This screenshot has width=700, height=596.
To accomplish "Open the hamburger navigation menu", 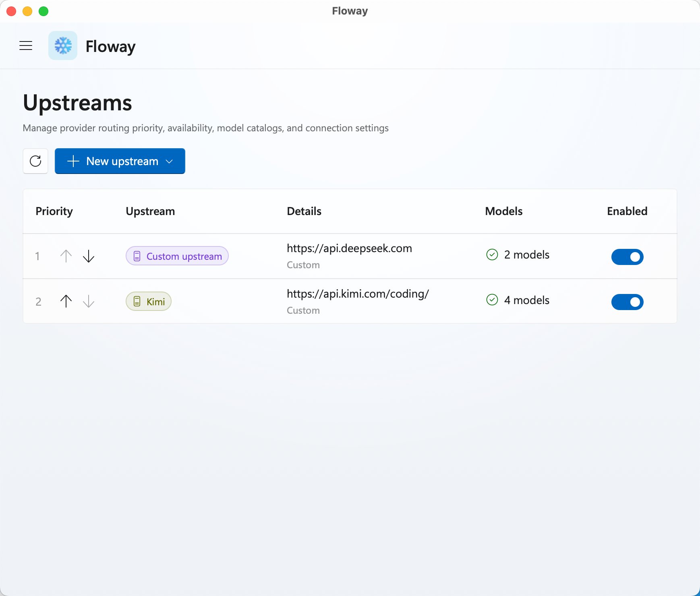I will point(26,46).
